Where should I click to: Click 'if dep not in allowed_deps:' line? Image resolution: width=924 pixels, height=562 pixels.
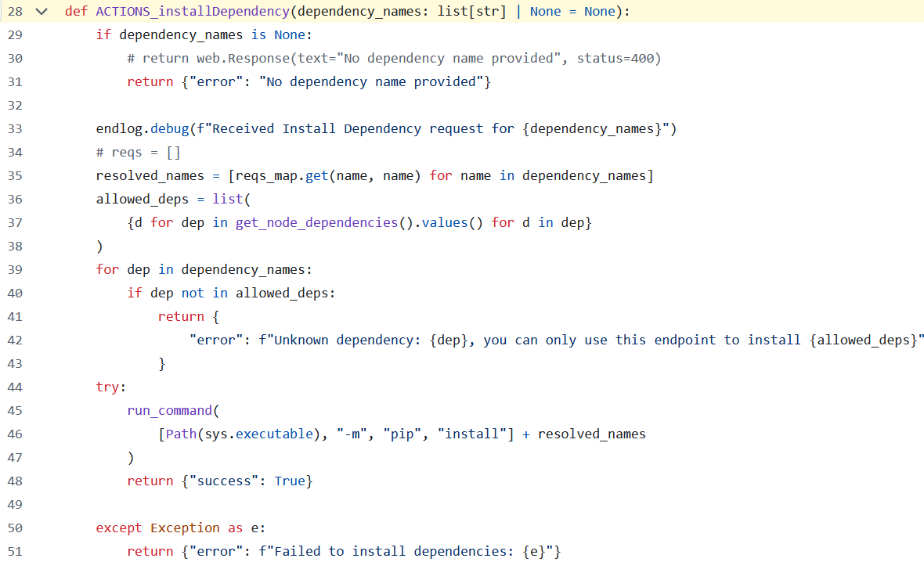point(231,293)
